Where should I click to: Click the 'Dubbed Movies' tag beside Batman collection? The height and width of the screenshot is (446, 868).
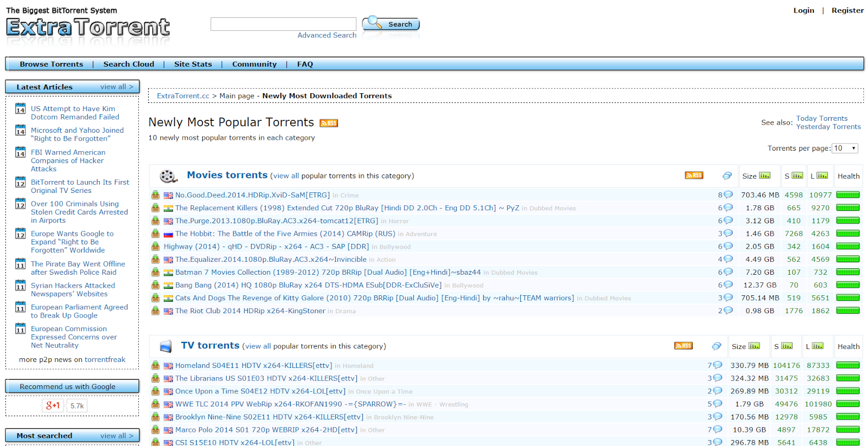click(514, 273)
